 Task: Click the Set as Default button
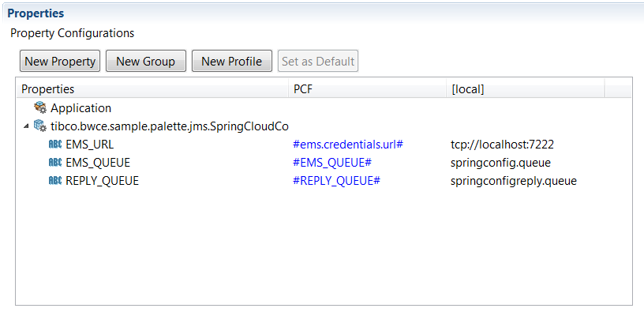pyautogui.click(x=318, y=62)
